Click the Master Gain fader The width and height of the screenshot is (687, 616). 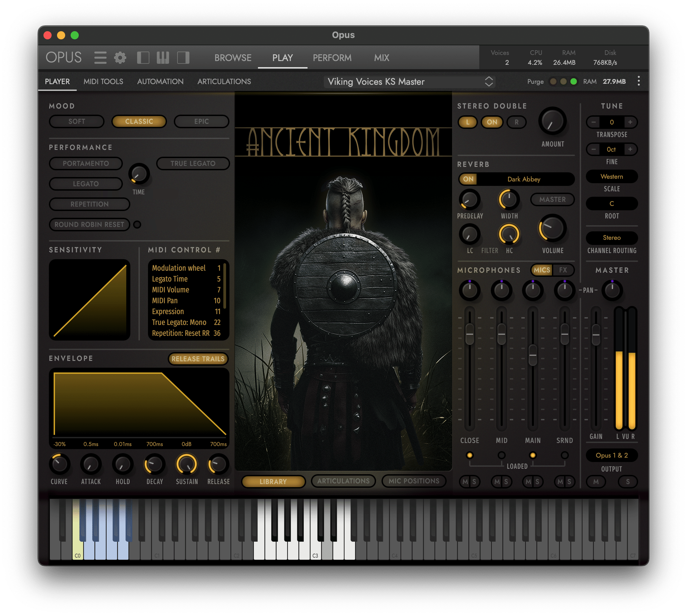pyautogui.click(x=596, y=334)
